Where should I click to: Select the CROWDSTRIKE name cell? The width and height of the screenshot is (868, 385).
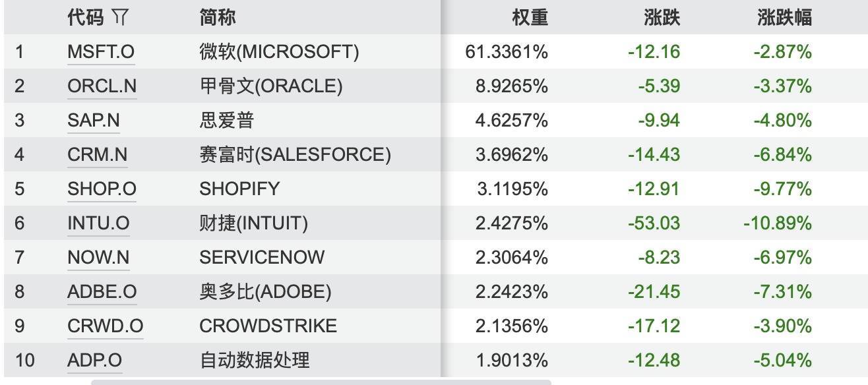click(268, 326)
